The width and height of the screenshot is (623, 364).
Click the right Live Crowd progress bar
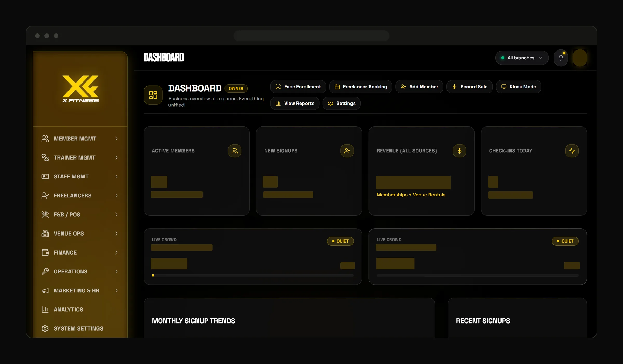coord(478,276)
